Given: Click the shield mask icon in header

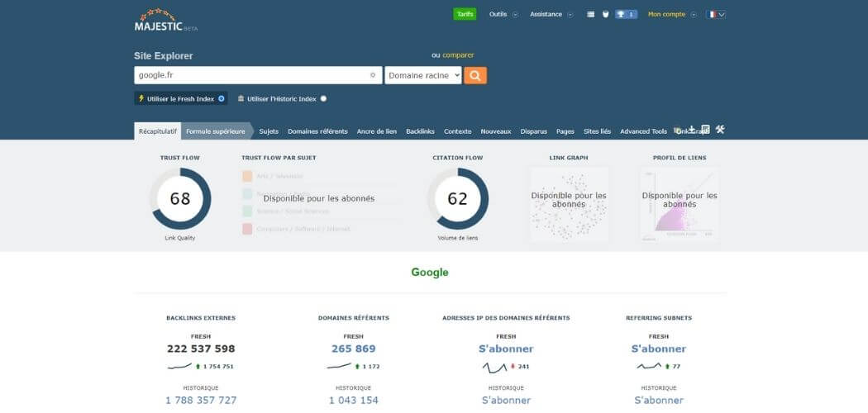Looking at the screenshot, I should [x=606, y=14].
